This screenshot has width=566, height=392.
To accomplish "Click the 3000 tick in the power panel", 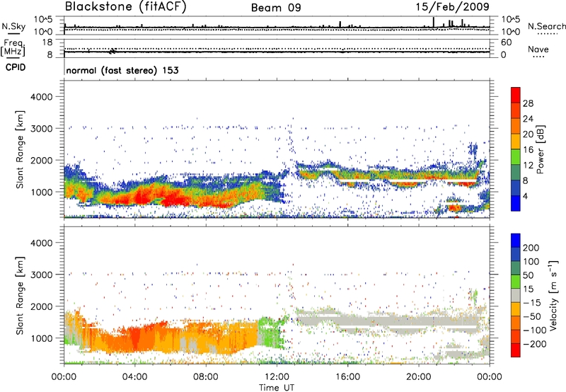I will tap(41, 129).
